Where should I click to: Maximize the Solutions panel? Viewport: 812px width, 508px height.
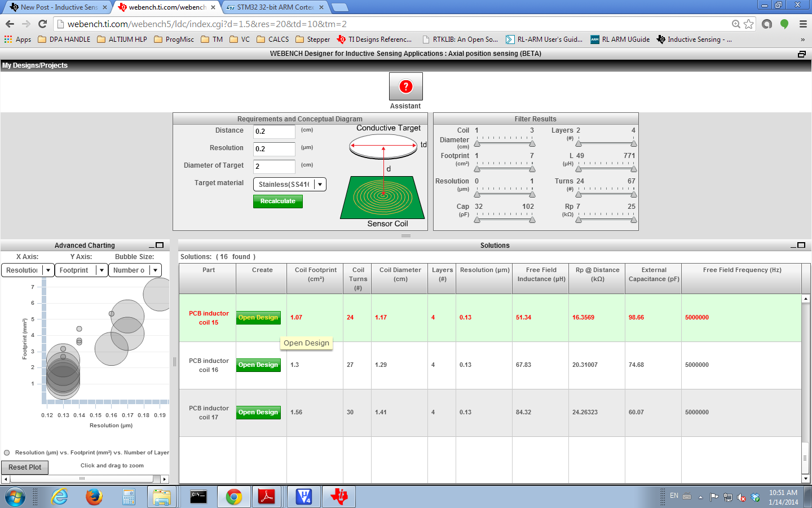pos(801,245)
